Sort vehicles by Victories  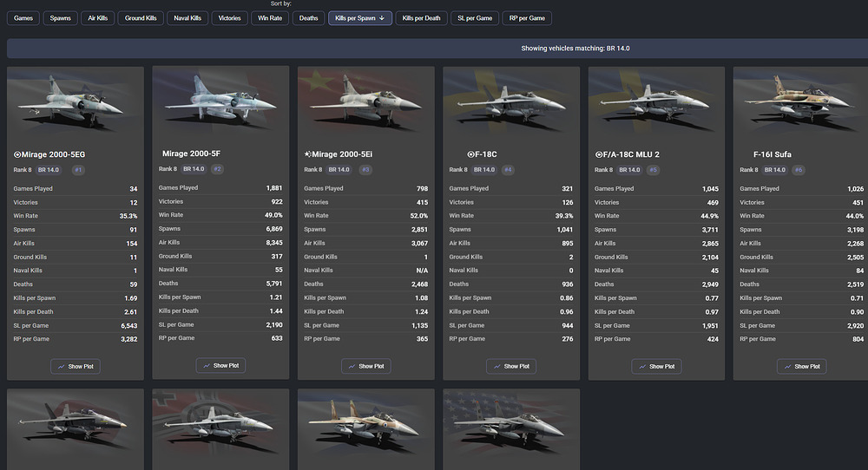(230, 18)
